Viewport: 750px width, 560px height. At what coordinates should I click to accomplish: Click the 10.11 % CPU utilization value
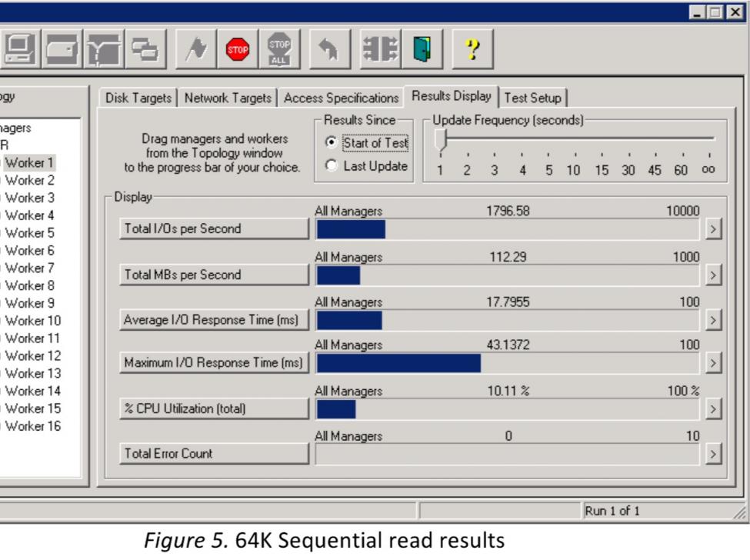tap(508, 391)
